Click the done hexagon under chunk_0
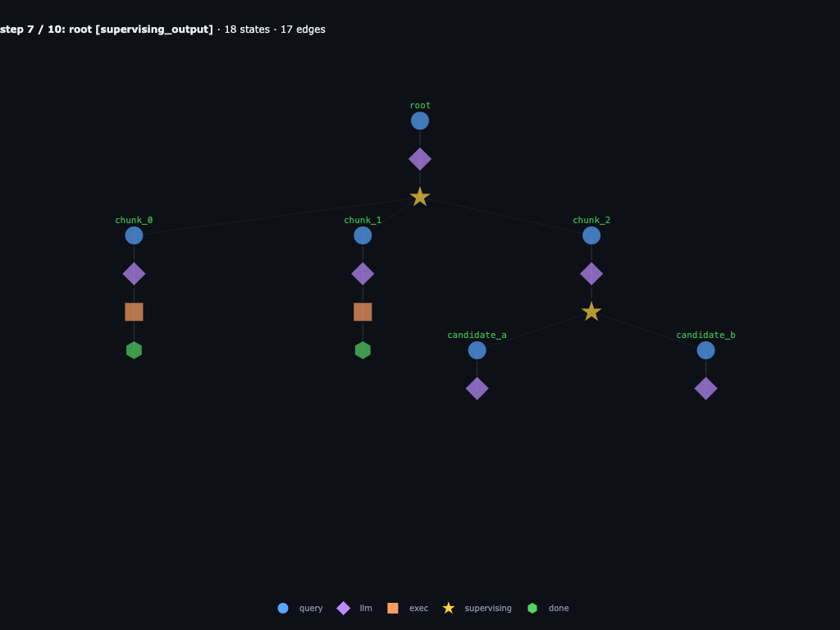This screenshot has width=840, height=630. pyautogui.click(x=134, y=350)
